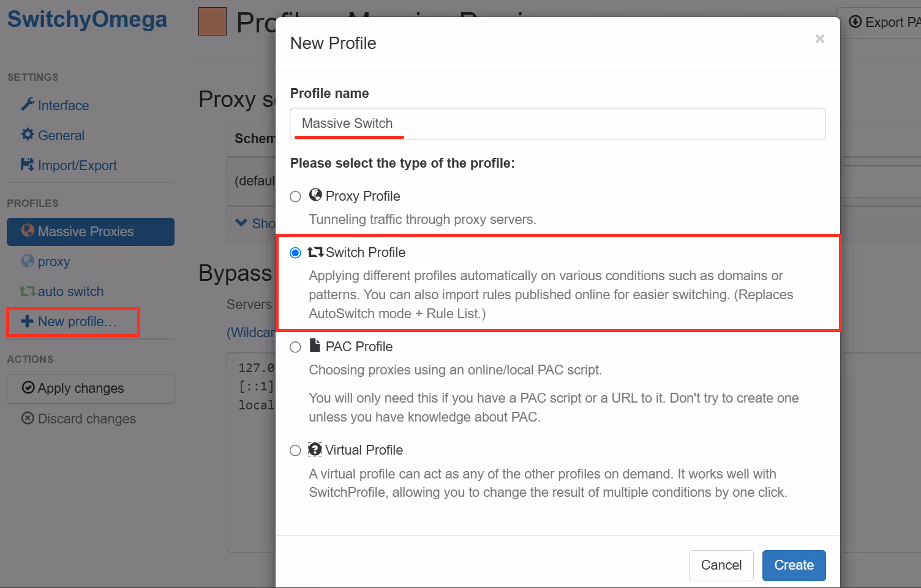This screenshot has width=921, height=588.
Task: Open the Massive Proxies profile
Action: 91,232
